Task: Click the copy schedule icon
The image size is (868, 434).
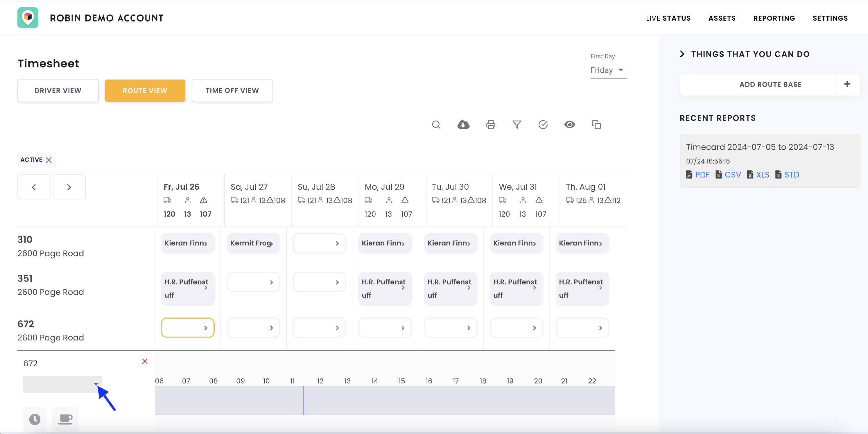Action: 596,125
